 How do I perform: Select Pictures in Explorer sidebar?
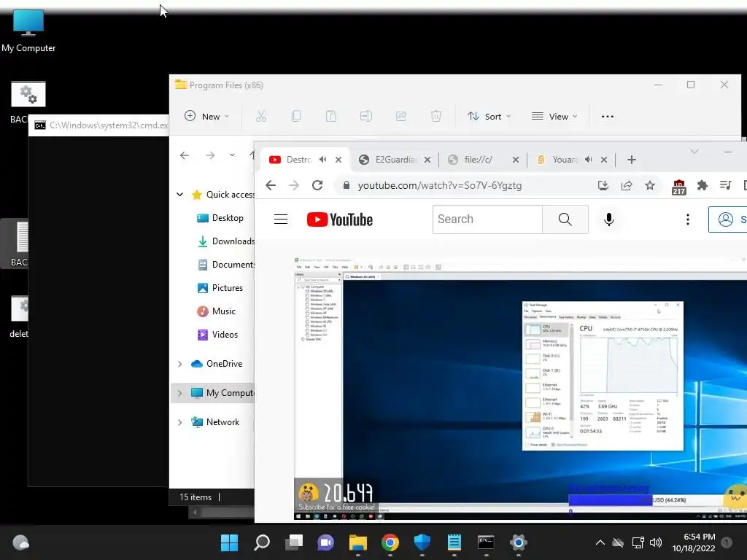click(220, 287)
